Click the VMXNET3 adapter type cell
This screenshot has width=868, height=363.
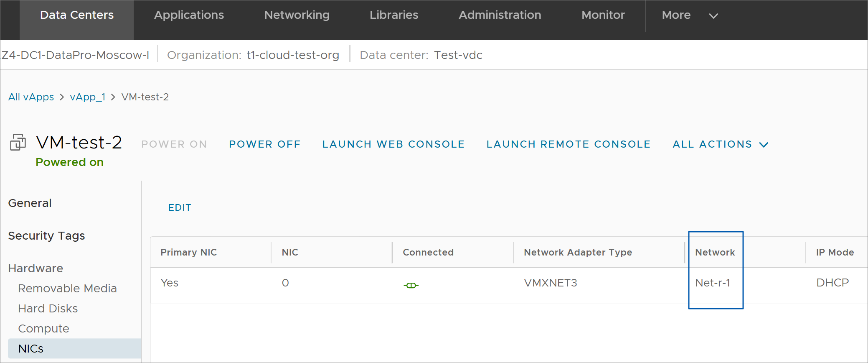coord(551,283)
